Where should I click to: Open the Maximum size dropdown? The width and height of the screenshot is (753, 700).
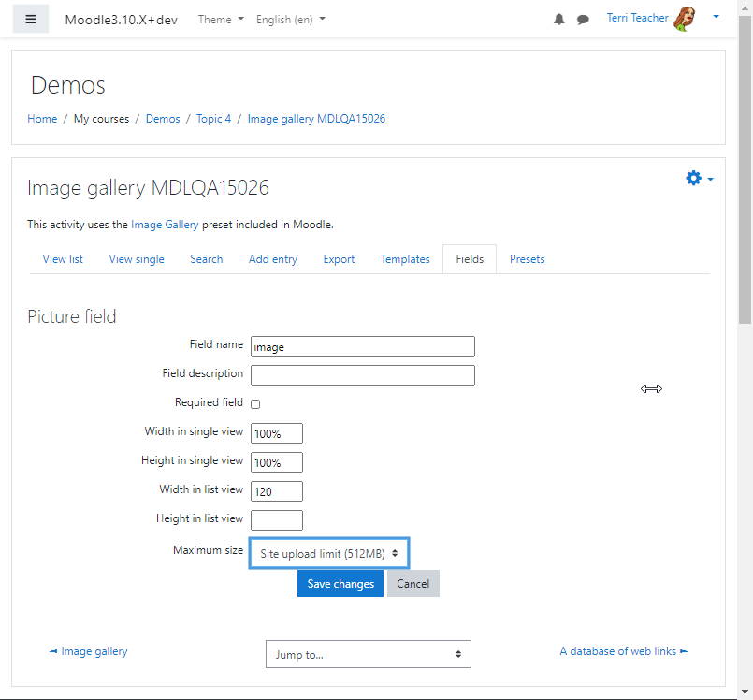click(329, 553)
